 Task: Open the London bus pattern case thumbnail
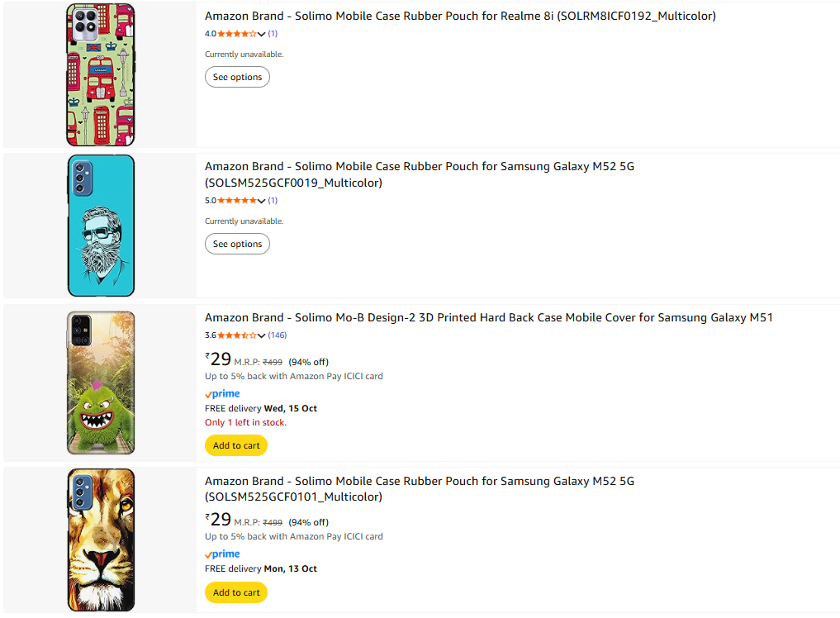click(100, 75)
